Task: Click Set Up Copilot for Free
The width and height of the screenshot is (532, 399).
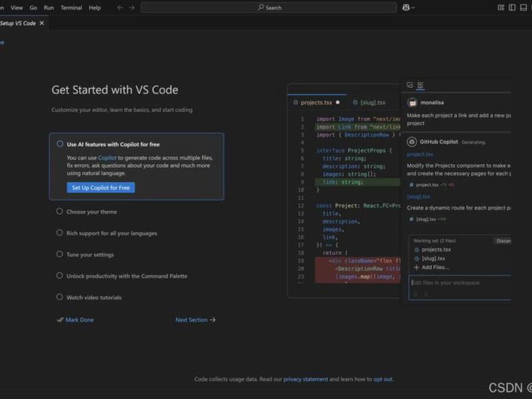Action: click(x=101, y=188)
